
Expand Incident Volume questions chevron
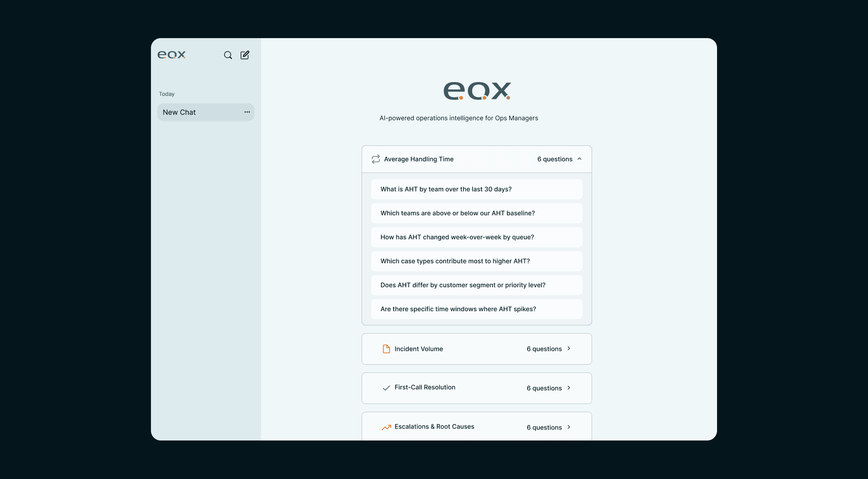tap(568, 349)
